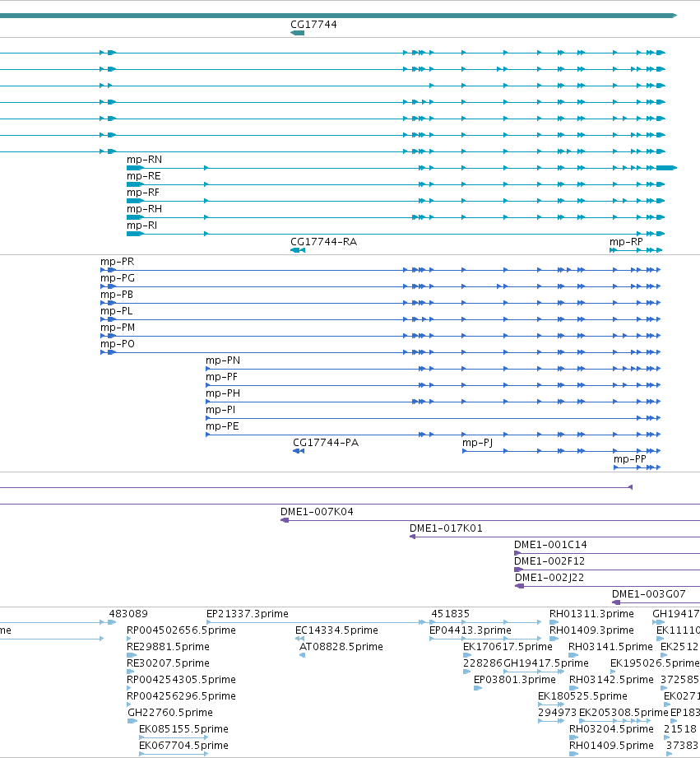Screen dimensions: 700x758
Task: Select the RH01409.3prime EST label
Action: click(591, 630)
